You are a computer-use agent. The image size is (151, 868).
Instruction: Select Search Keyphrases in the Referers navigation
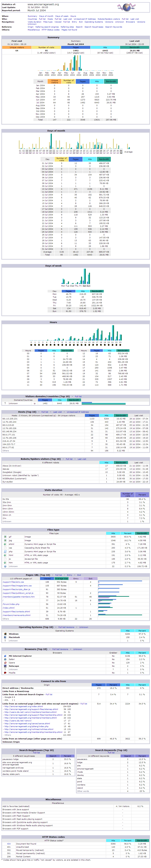point(94,27)
